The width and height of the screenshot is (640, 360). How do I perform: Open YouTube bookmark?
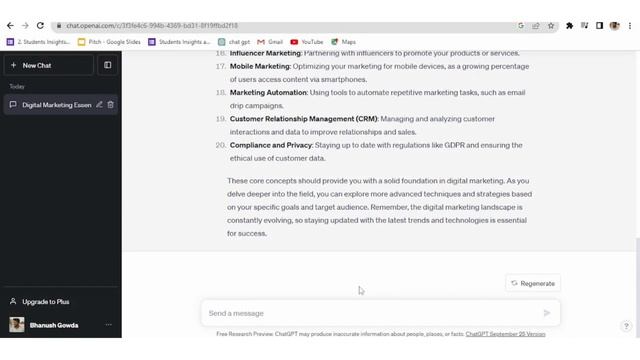pos(307,42)
